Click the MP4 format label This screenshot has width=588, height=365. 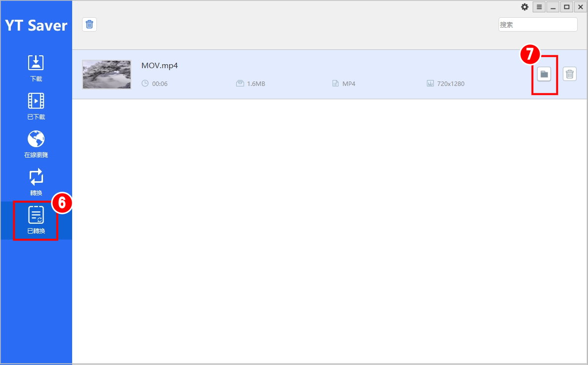(x=349, y=83)
